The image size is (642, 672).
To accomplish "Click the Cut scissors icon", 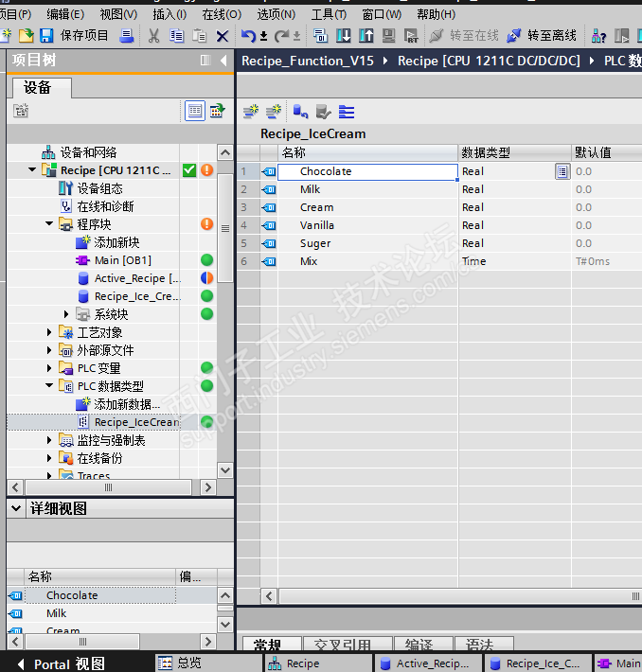I will pos(153,36).
